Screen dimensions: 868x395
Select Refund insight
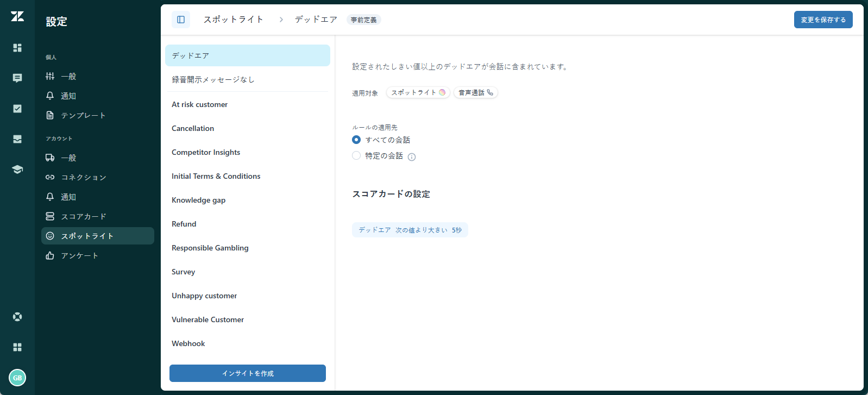pos(248,224)
